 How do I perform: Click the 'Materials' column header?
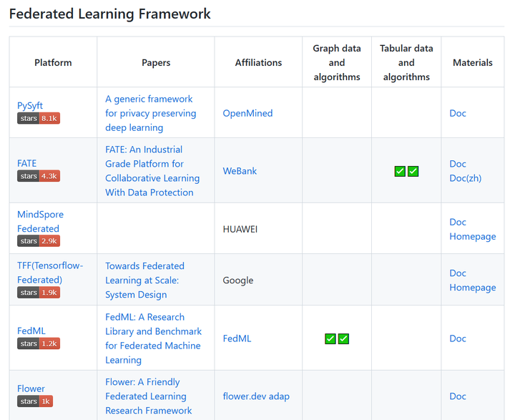click(473, 63)
